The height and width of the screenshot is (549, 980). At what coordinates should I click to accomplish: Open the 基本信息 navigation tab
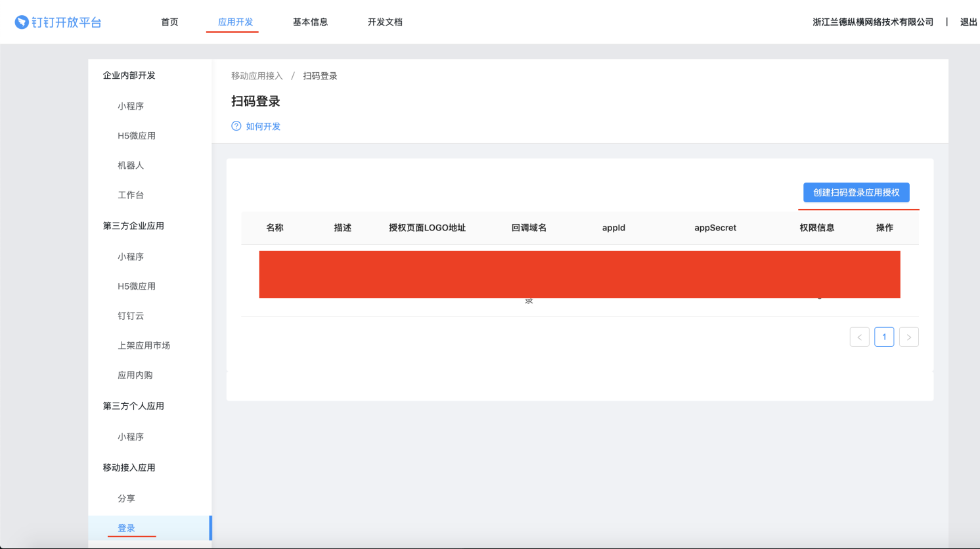310,22
